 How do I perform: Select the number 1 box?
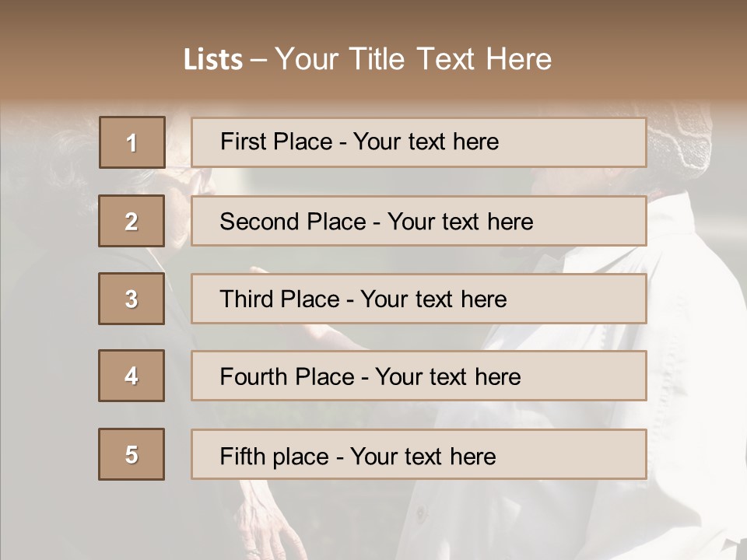tap(132, 142)
